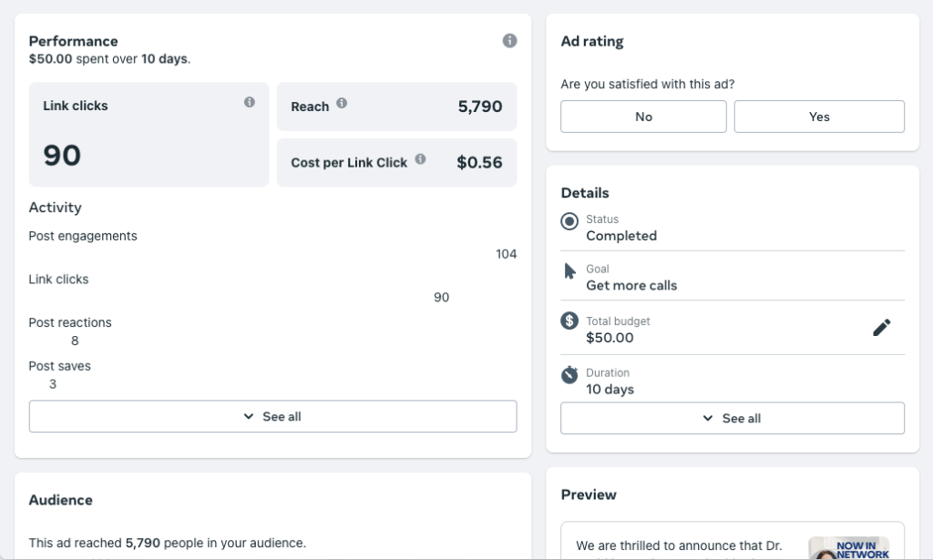Answer Yes to the ad satisfaction question
This screenshot has width=933, height=560.
pyautogui.click(x=819, y=117)
